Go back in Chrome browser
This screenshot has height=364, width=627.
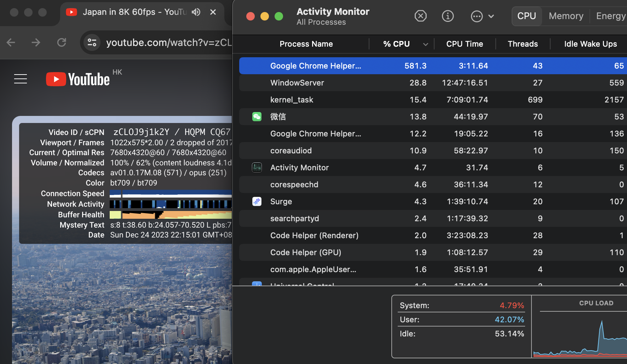click(x=11, y=43)
